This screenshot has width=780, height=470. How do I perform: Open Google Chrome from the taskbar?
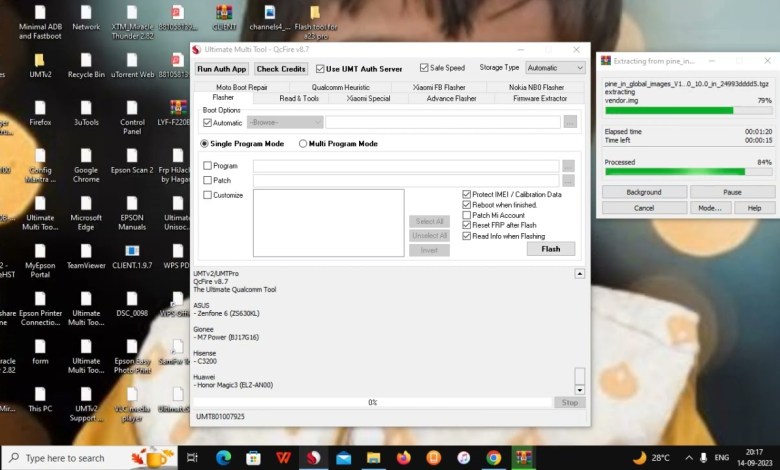point(493,457)
